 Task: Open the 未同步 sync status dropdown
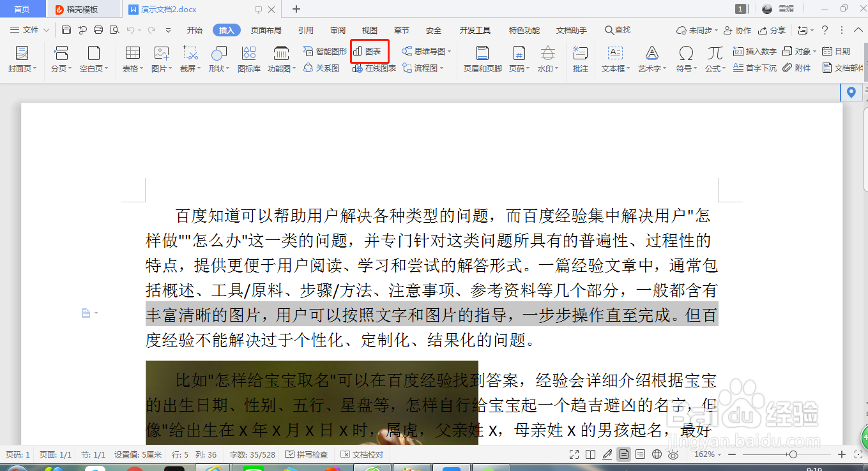click(716, 30)
